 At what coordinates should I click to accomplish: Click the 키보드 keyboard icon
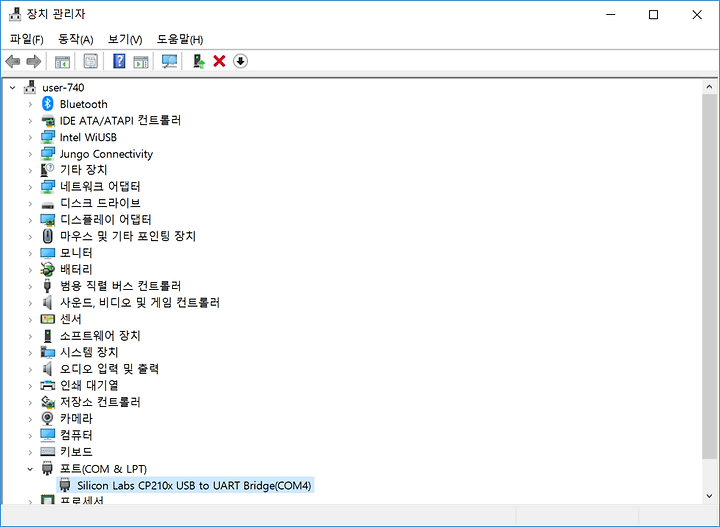(x=48, y=452)
